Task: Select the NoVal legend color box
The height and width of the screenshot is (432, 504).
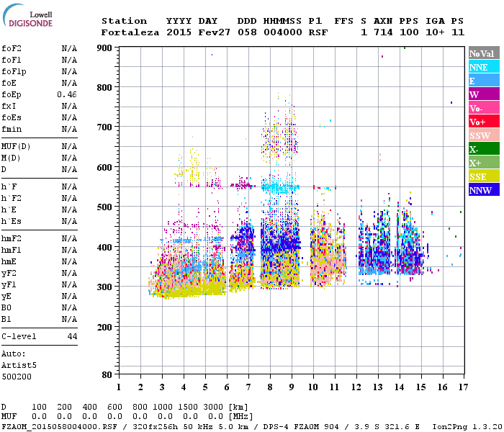Action: coord(484,53)
